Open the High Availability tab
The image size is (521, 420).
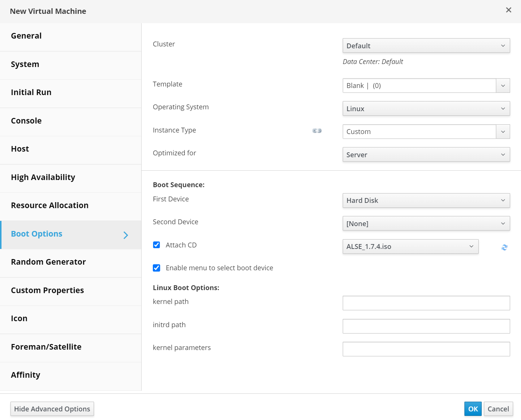click(43, 177)
